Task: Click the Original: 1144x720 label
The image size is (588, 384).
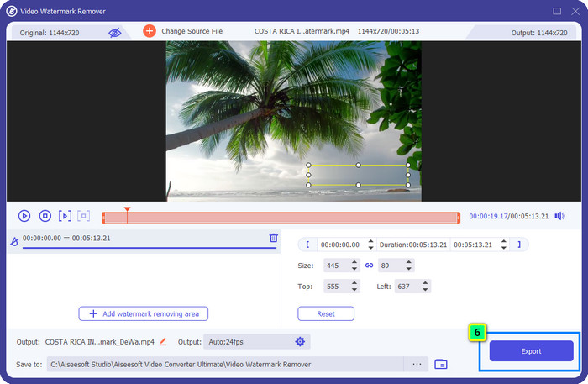Action: [50, 33]
